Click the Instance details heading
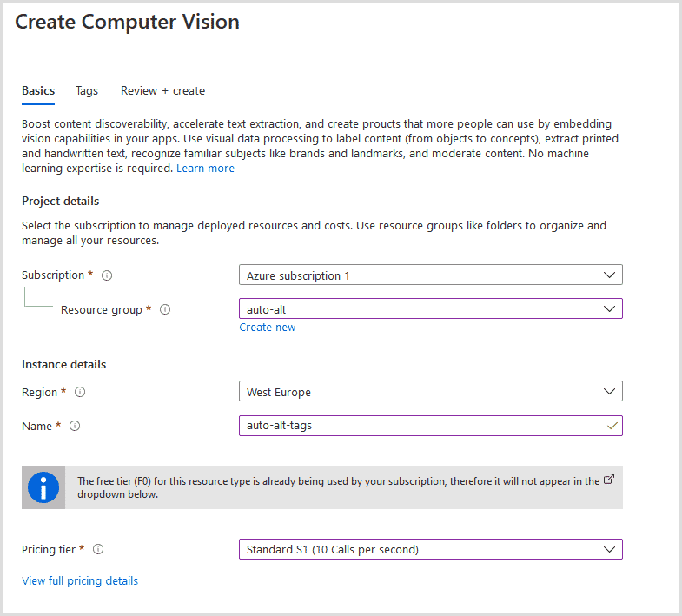The height and width of the screenshot is (616, 682). coord(64,365)
